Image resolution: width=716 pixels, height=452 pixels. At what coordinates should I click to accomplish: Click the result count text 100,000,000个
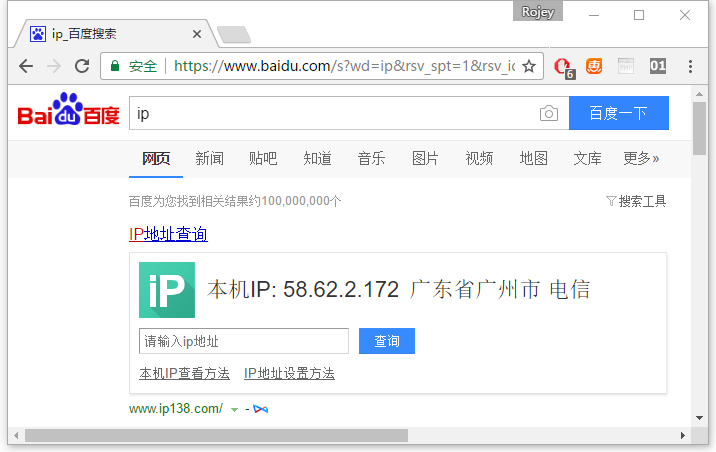pos(301,201)
